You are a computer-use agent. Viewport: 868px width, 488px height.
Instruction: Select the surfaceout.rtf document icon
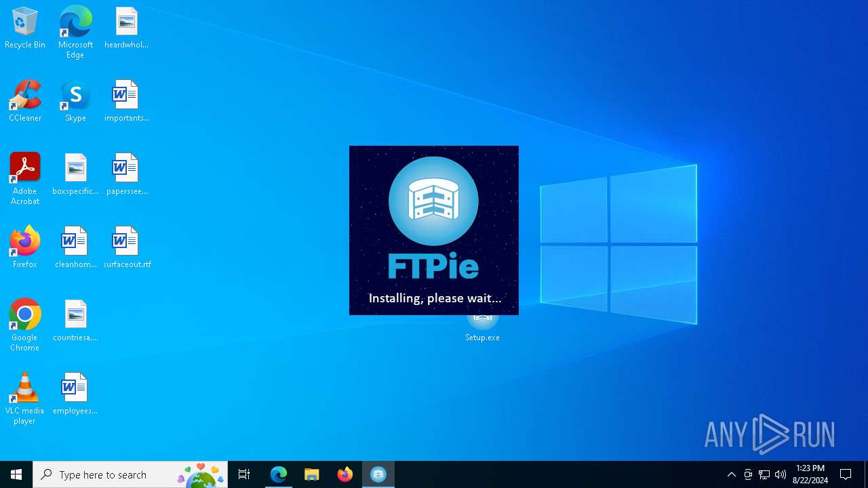point(126,248)
